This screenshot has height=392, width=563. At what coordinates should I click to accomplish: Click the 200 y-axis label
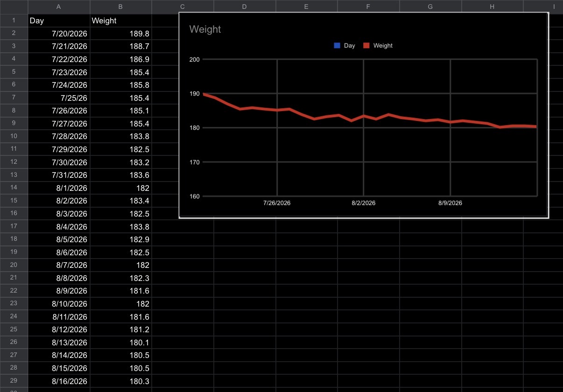(x=194, y=59)
